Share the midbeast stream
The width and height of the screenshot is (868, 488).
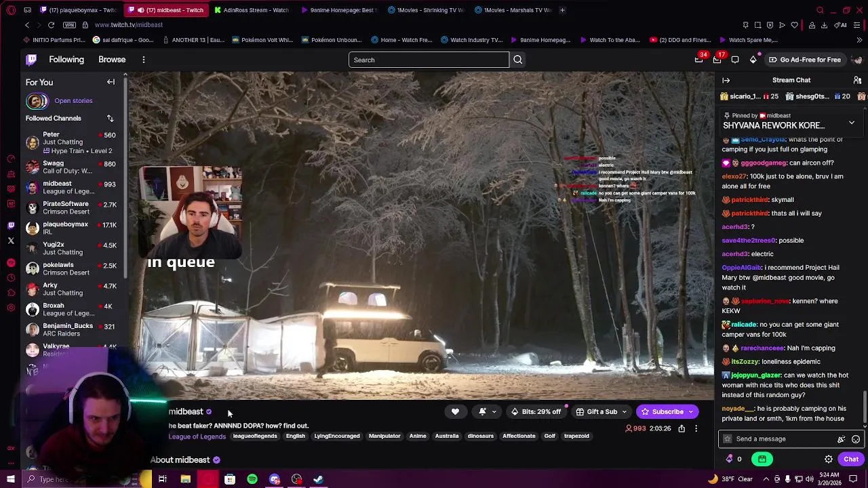(x=682, y=428)
